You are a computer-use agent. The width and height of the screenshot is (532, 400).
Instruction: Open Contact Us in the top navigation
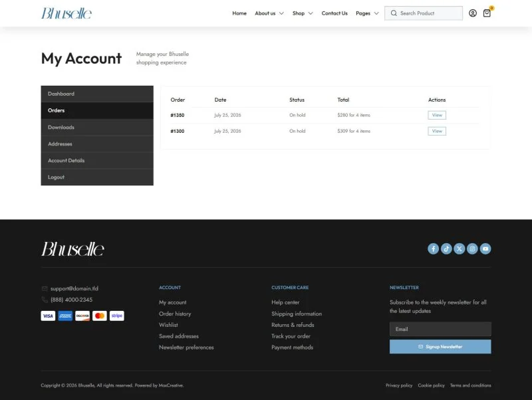[x=334, y=13]
